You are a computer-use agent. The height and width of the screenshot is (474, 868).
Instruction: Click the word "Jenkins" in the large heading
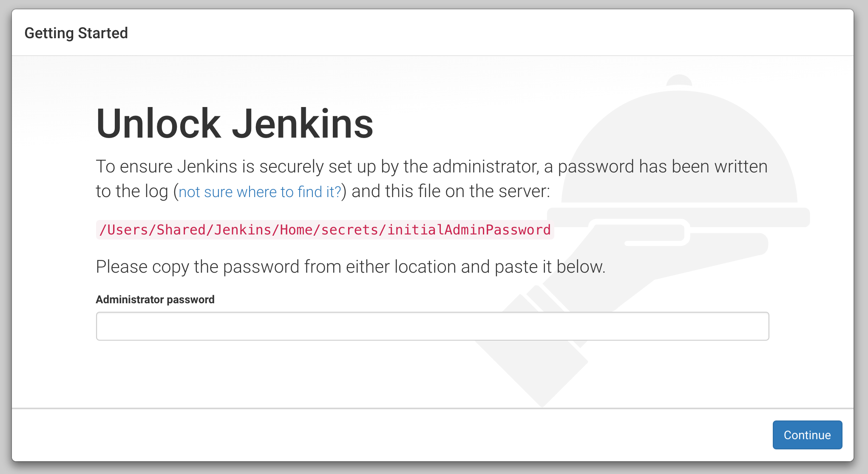302,124
